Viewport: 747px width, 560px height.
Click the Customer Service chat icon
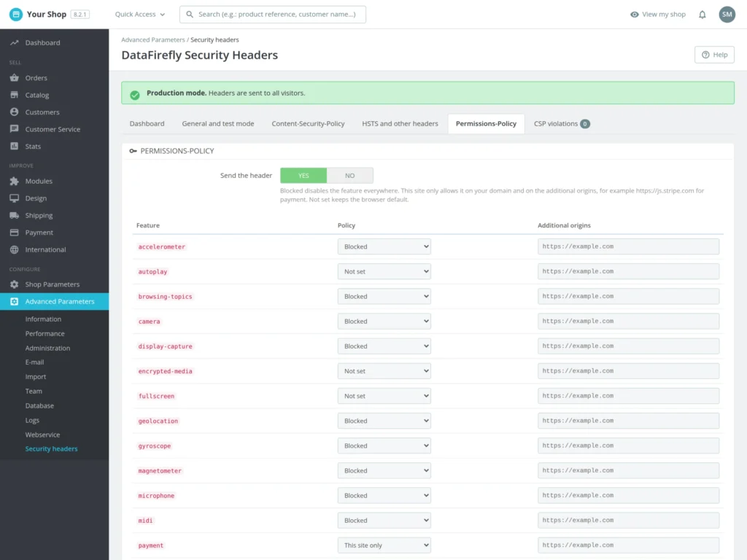[x=15, y=129]
